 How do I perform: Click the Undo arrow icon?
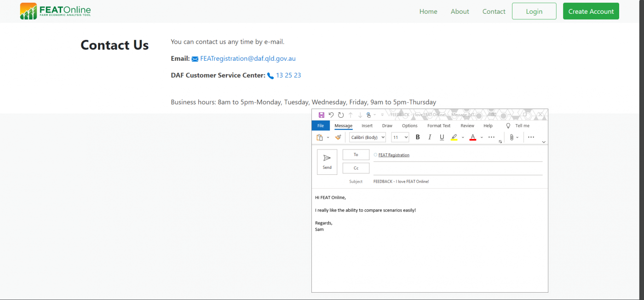[x=331, y=115]
